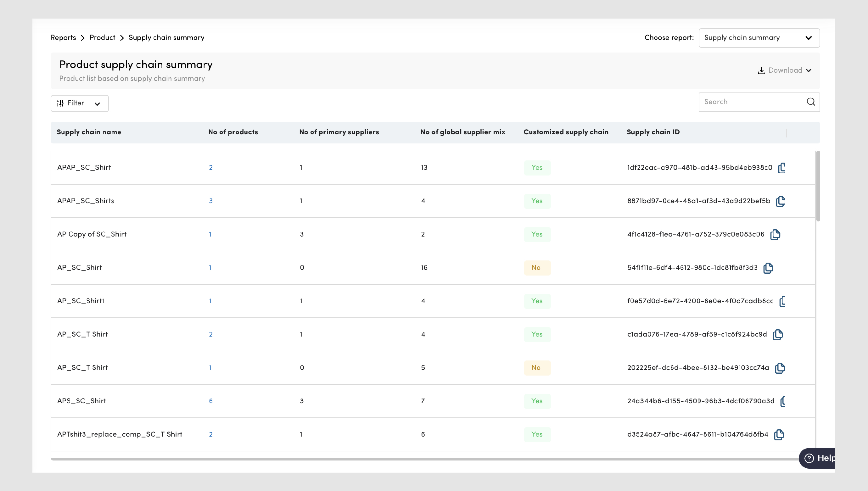The image size is (868, 491).
Task: Go to Reports breadcrumb
Action: [x=64, y=37]
